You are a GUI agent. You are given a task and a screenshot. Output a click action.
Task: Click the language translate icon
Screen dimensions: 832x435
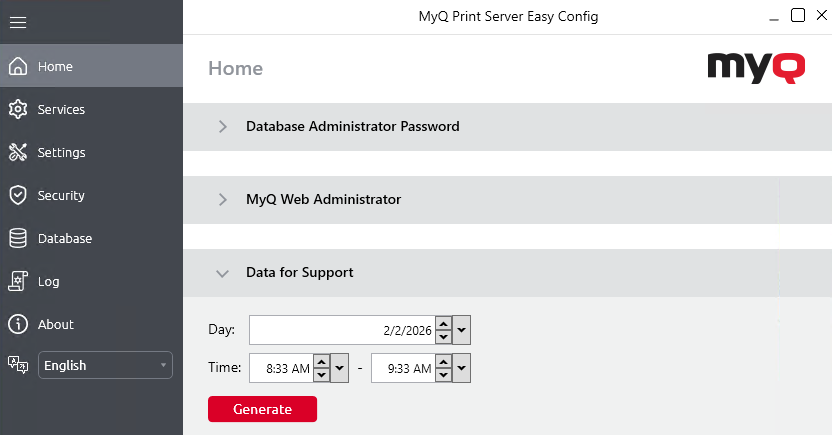point(17,365)
